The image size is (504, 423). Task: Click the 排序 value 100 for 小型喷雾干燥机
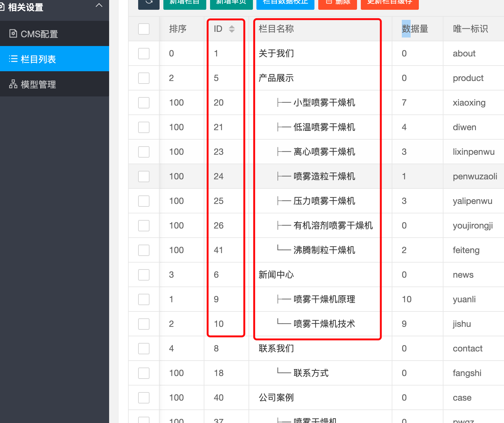tap(176, 103)
